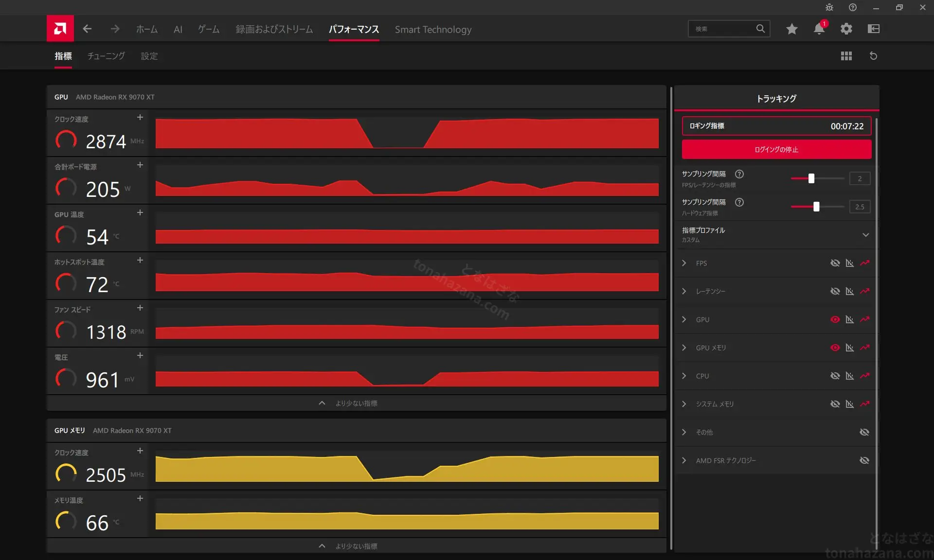The image size is (934, 560).
Task: Click the sidebar panel layout icon
Action: click(874, 29)
